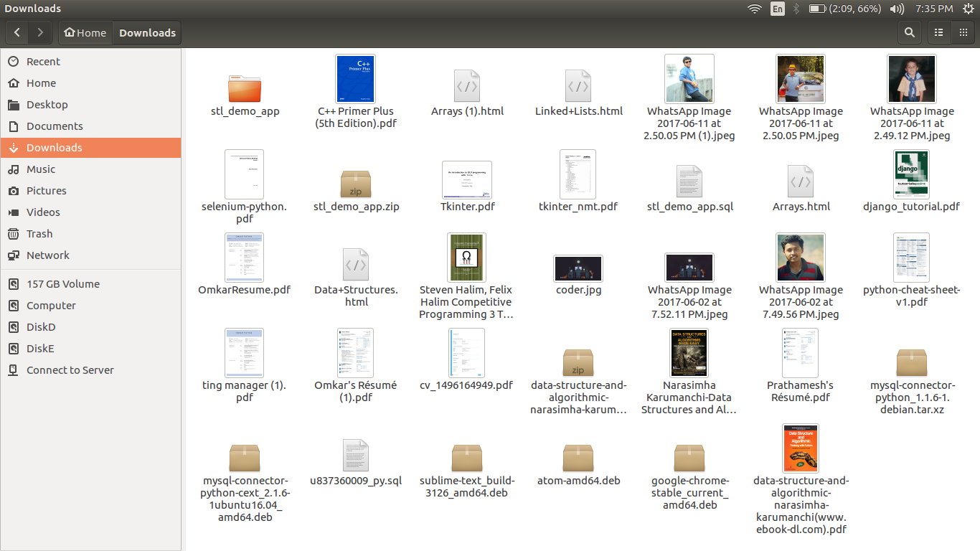
Task: Click the back navigation arrow
Action: (x=17, y=32)
